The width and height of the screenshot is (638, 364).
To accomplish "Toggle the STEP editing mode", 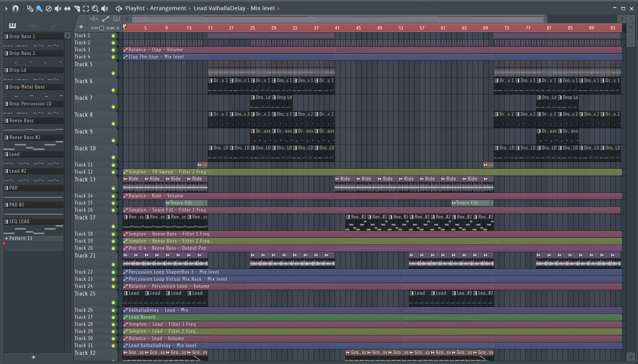I will pyautogui.click(x=101, y=28).
